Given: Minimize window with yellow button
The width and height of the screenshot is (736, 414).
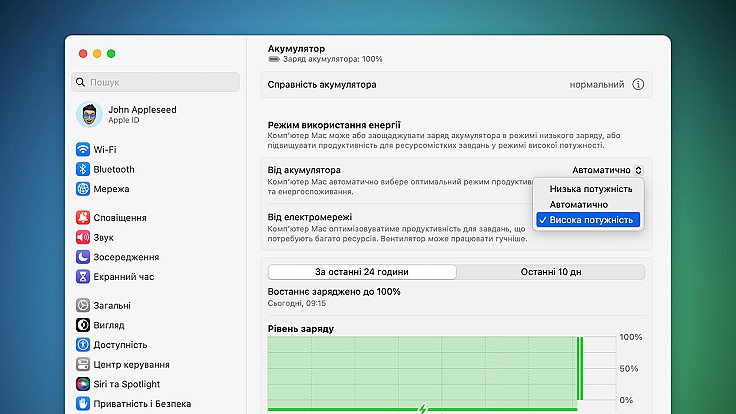Looking at the screenshot, I should pyautogui.click(x=97, y=54).
